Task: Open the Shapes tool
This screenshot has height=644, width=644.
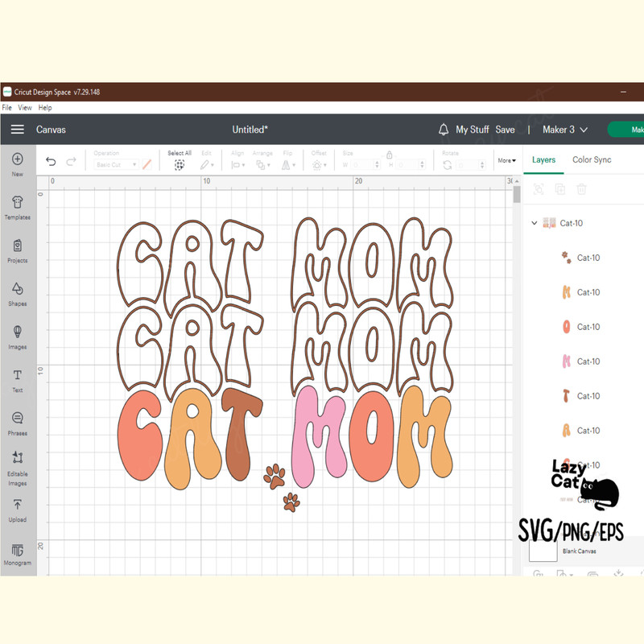Action: point(18,289)
